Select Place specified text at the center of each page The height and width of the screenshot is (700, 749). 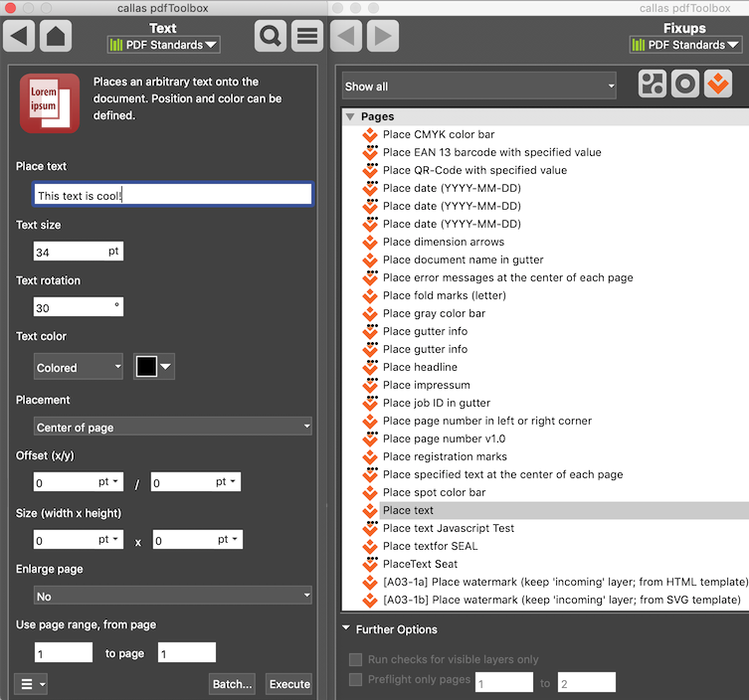[502, 474]
